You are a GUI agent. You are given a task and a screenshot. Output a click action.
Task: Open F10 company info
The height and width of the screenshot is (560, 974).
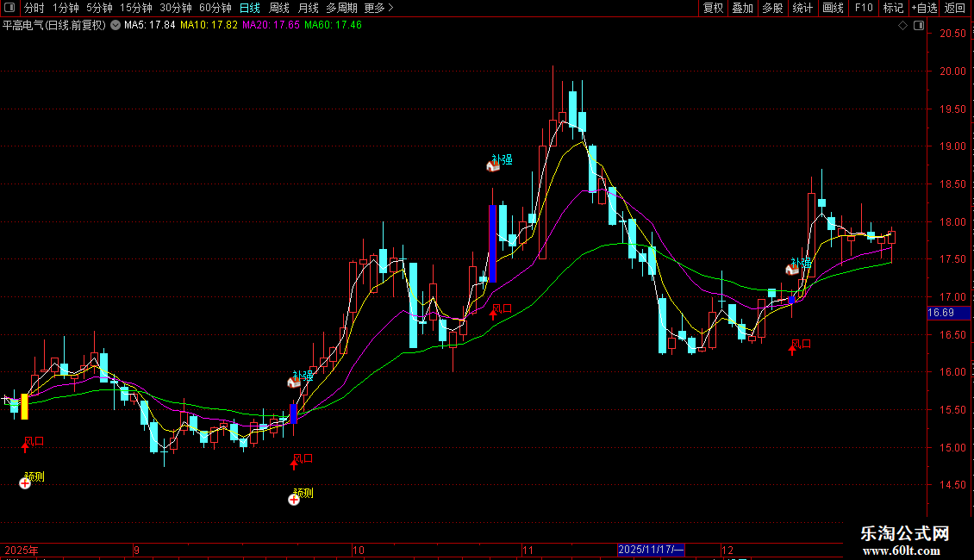tap(863, 8)
